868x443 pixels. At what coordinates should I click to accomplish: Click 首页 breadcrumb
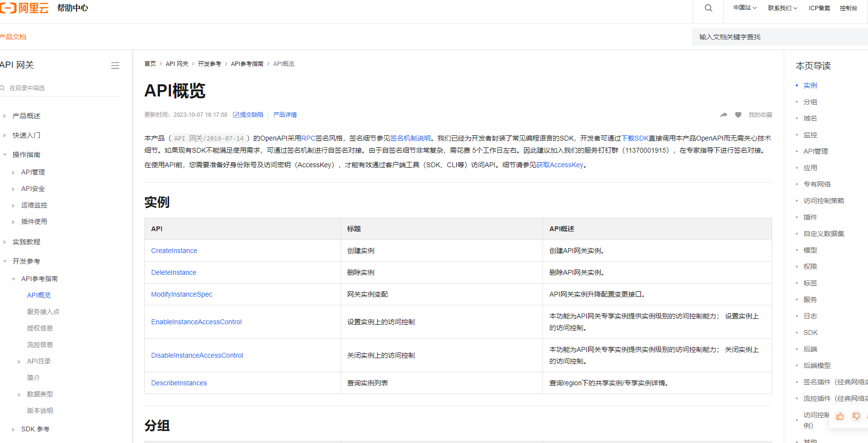coord(150,63)
